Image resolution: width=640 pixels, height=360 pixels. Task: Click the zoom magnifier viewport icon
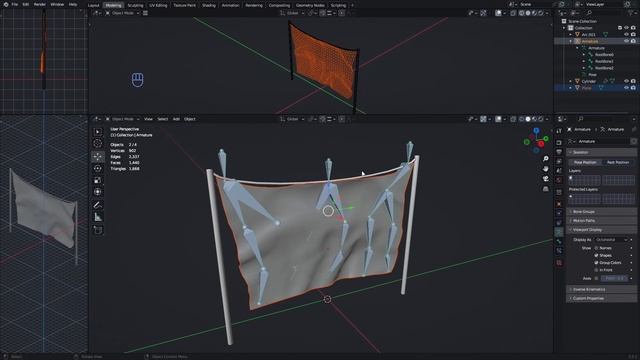pos(546,158)
